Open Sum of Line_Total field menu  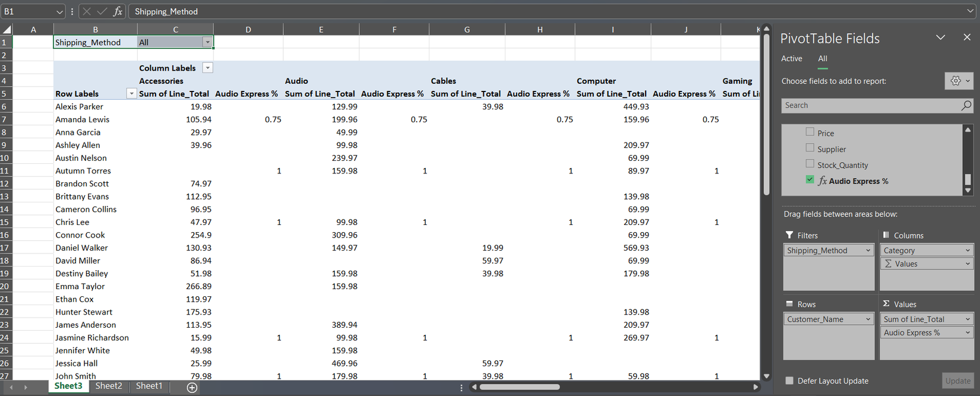click(x=968, y=319)
